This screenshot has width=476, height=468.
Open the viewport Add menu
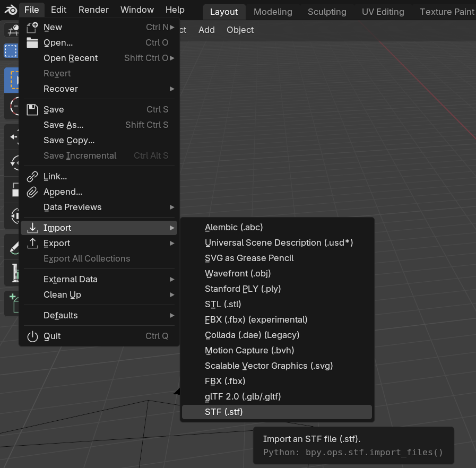206,30
